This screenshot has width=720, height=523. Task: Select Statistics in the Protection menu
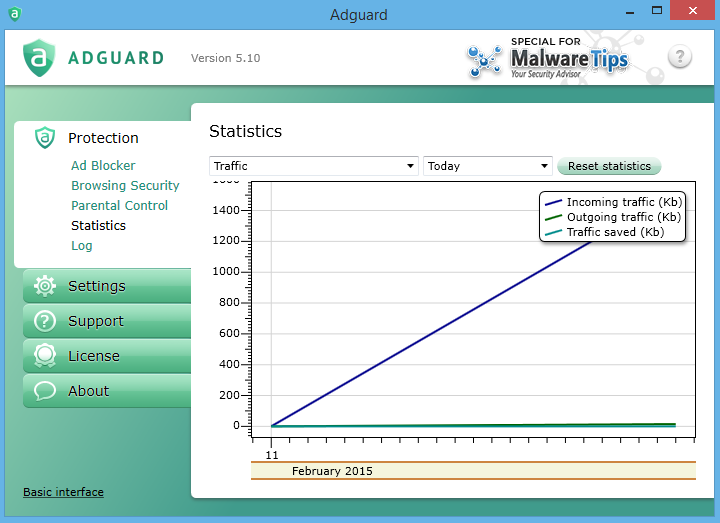[x=98, y=225]
